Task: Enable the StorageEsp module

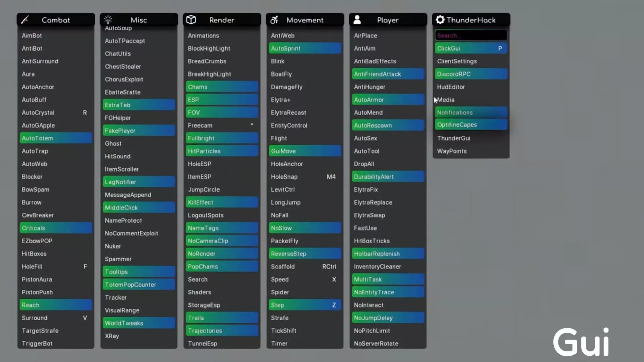Action: 222,305
